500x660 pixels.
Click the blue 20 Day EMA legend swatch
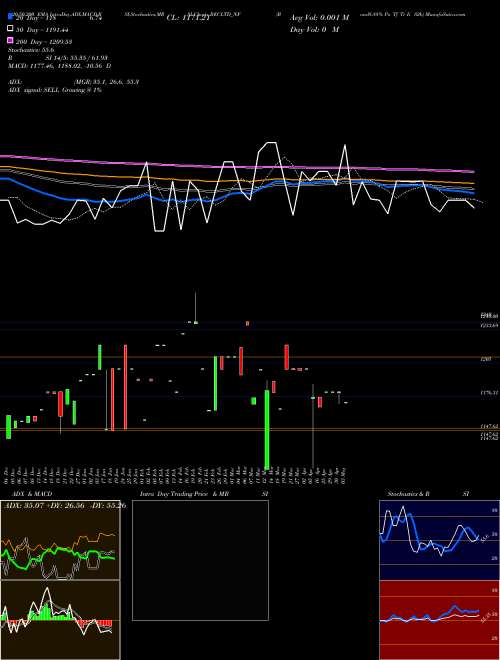[x=11, y=18]
